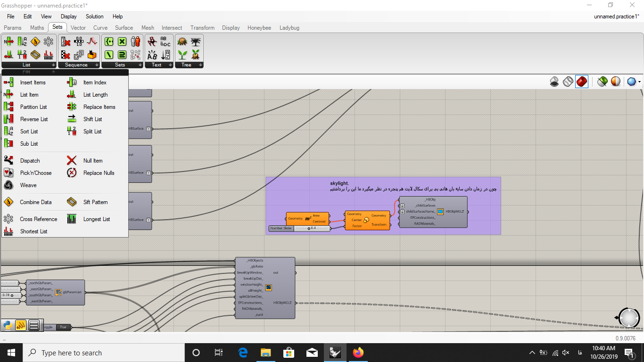Open the Solution menu
The width and height of the screenshot is (644, 362).
click(x=94, y=16)
